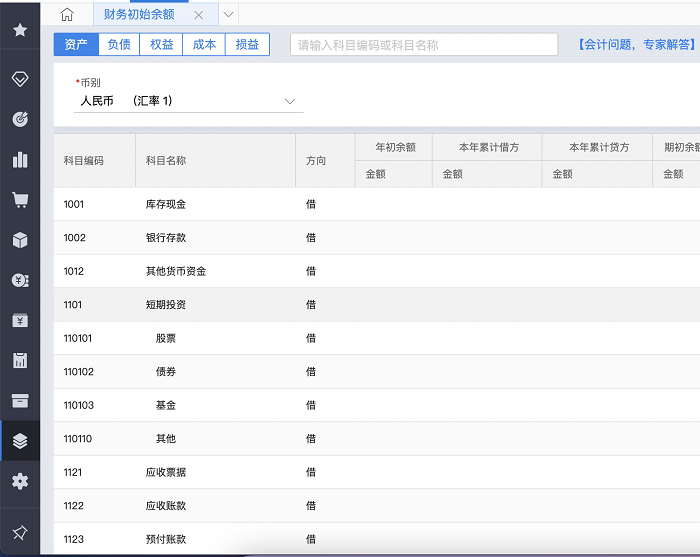The height and width of the screenshot is (557, 700).
Task: Click the star favorites icon in sidebar
Action: (x=19, y=29)
